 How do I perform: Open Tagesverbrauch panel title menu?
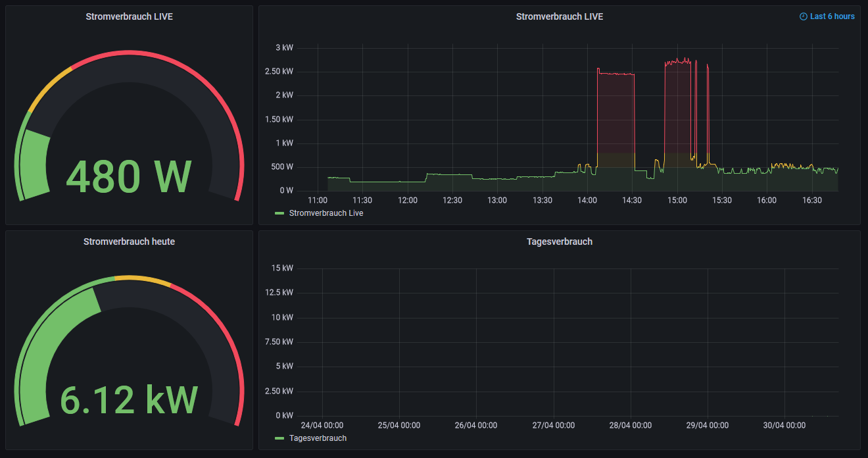click(560, 242)
